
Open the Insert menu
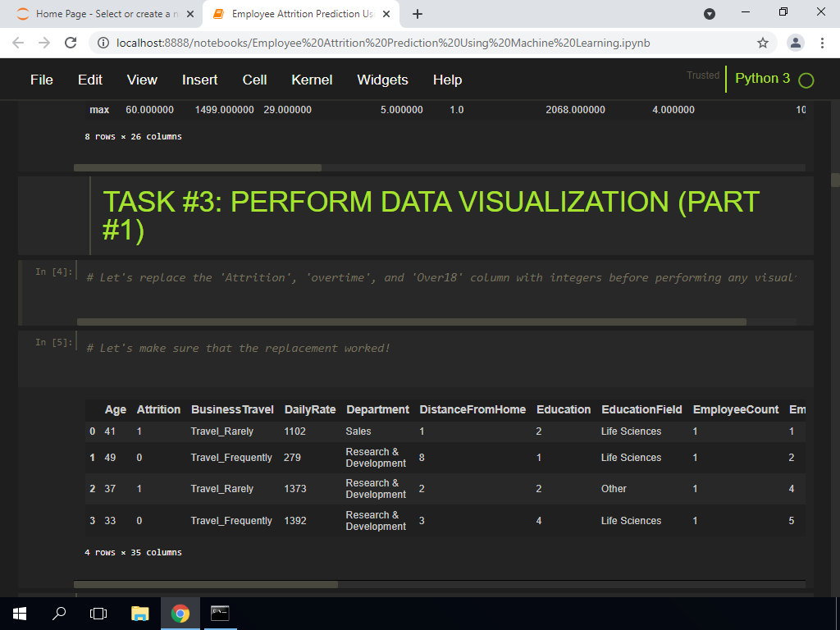pyautogui.click(x=200, y=80)
